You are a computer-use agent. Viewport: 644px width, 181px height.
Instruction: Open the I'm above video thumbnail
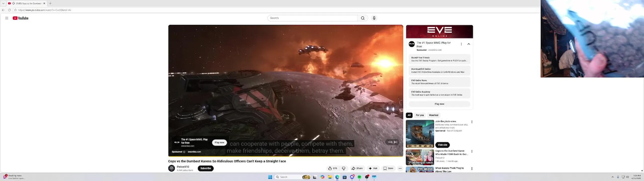pos(420,169)
